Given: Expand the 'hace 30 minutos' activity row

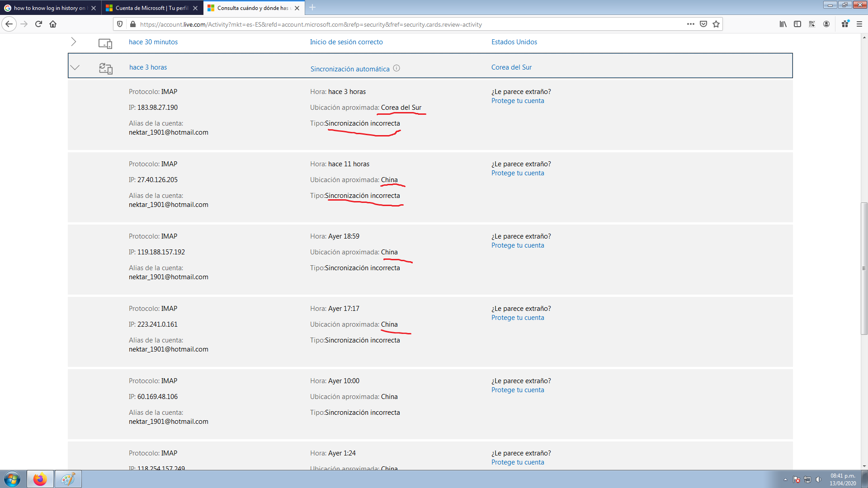Looking at the screenshot, I should click(x=74, y=42).
